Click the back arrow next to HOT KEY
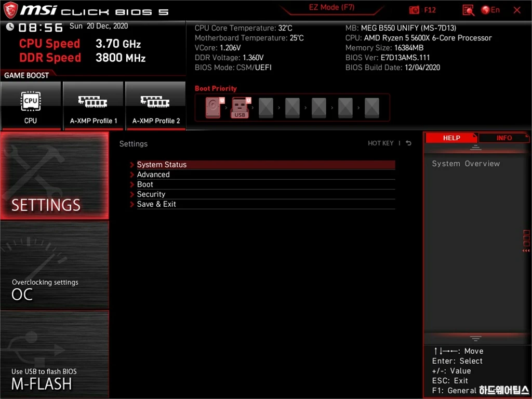Screen dimensions: 532x399 408,143
